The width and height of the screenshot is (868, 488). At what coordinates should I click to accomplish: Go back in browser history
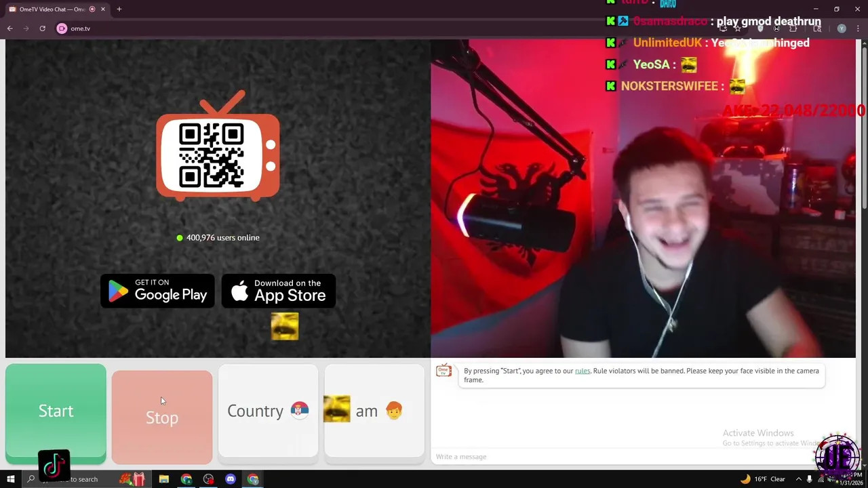point(10,28)
